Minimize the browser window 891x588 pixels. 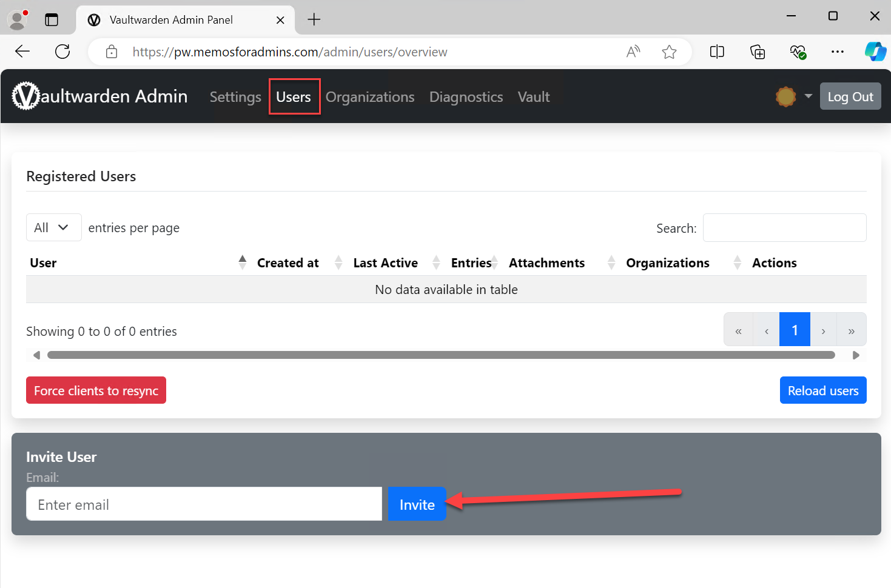tap(791, 16)
